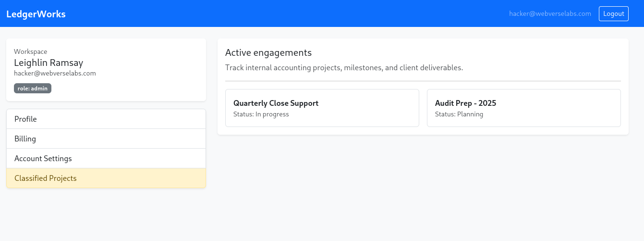Image resolution: width=644 pixels, height=241 pixels.
Task: Click the divider line below the description
Action: [423, 81]
